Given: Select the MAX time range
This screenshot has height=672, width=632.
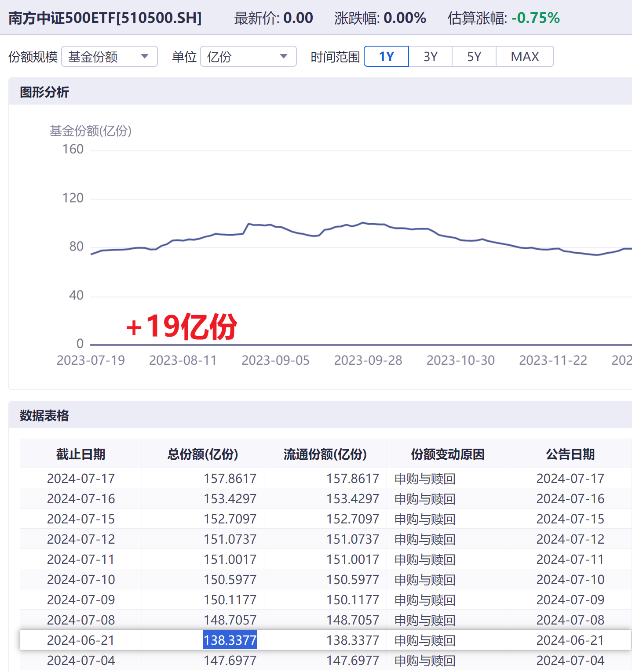Looking at the screenshot, I should point(525,57).
